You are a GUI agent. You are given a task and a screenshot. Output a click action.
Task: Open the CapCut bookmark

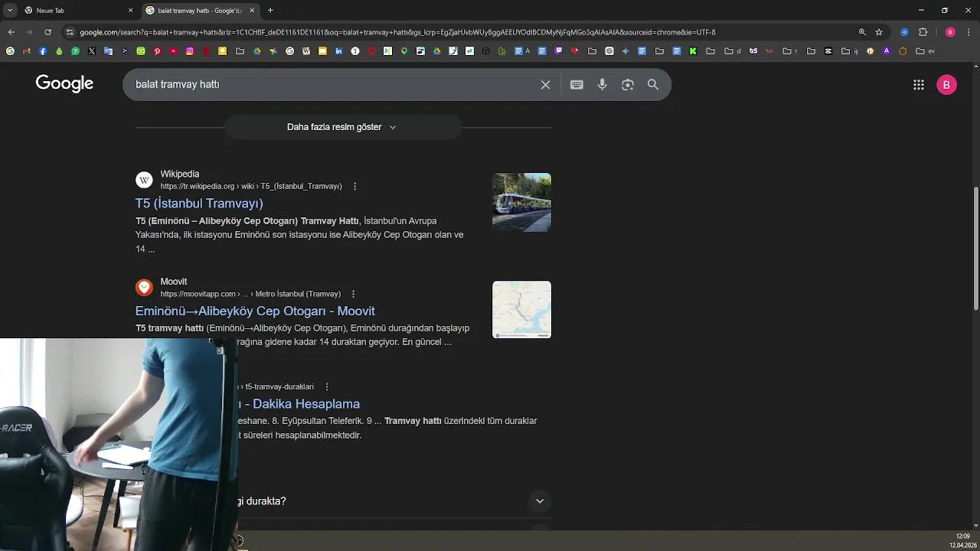click(x=828, y=51)
